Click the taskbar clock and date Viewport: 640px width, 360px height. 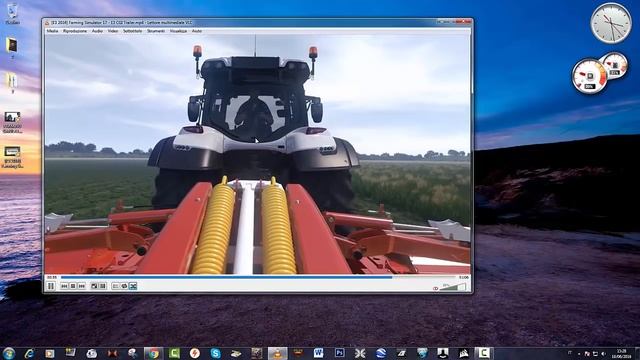(622, 353)
